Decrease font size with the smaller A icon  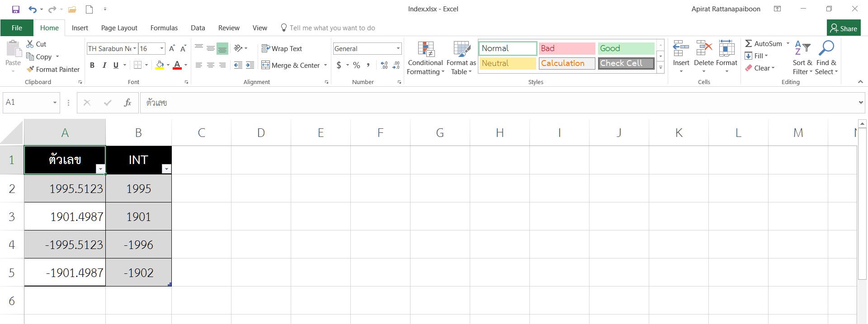pos(183,48)
